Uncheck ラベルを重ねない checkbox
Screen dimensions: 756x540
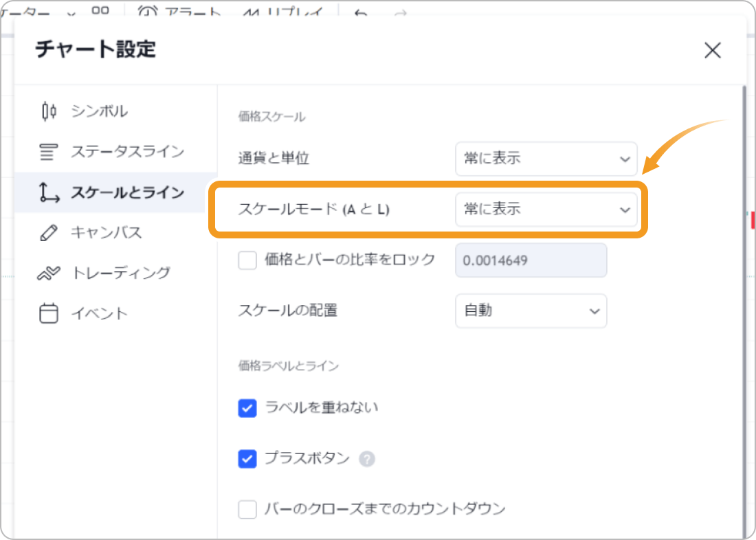coord(247,408)
